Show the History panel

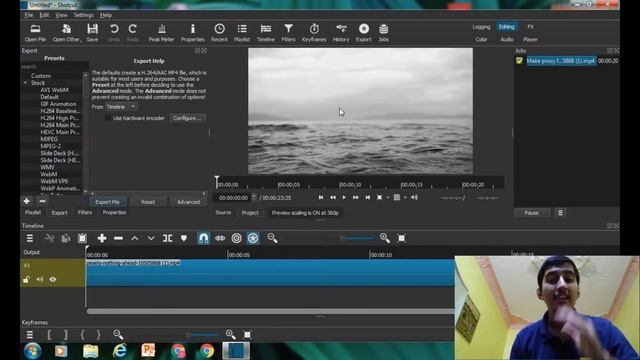pos(341,33)
